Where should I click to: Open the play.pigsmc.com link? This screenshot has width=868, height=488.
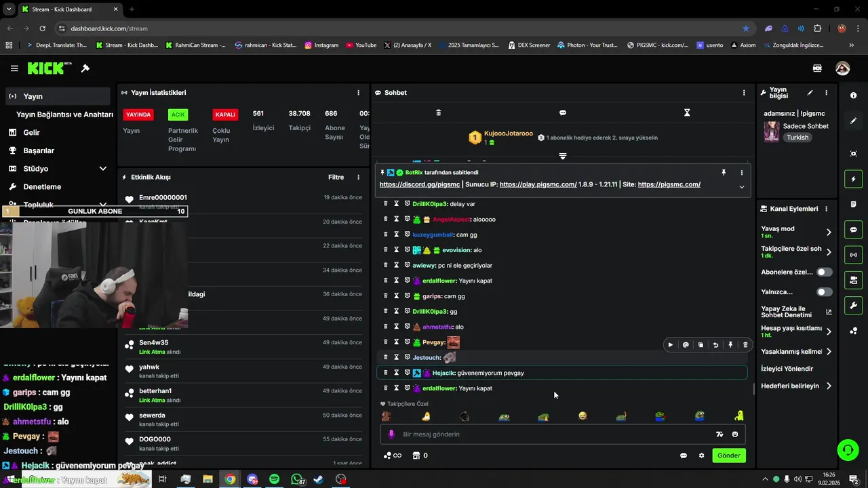tap(538, 184)
